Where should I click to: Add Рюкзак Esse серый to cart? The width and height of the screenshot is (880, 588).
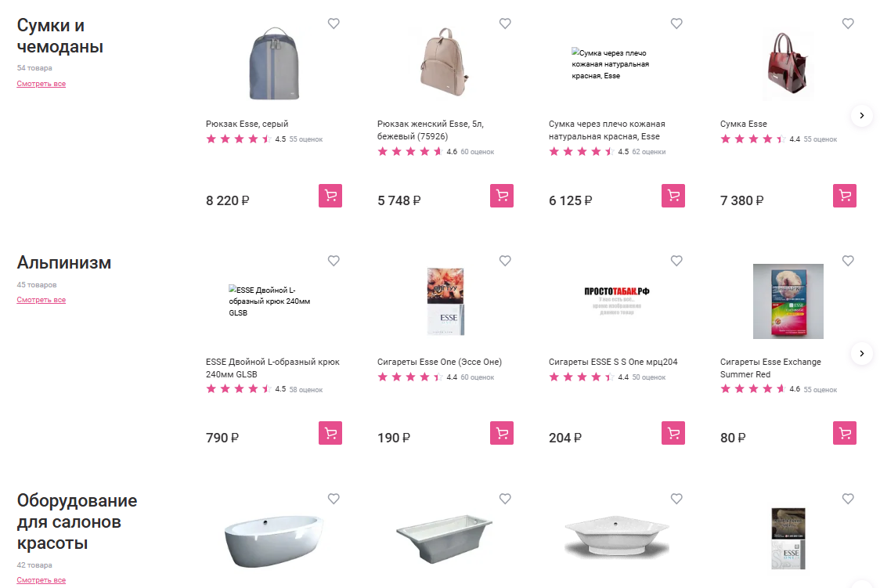tap(330, 196)
